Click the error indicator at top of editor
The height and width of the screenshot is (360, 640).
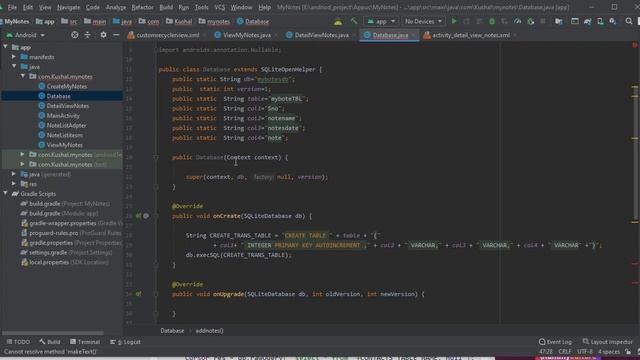635,45
